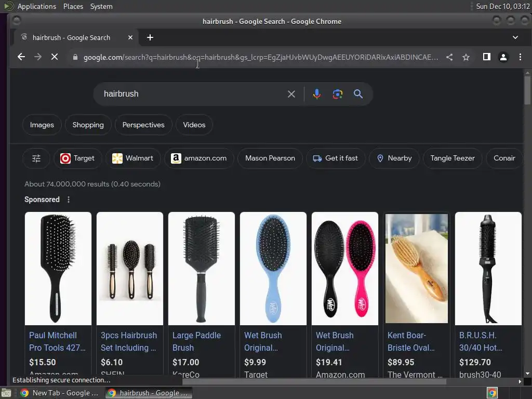The height and width of the screenshot is (399, 532).
Task: Click vertical scrollbar down arrow
Action: 527,374
